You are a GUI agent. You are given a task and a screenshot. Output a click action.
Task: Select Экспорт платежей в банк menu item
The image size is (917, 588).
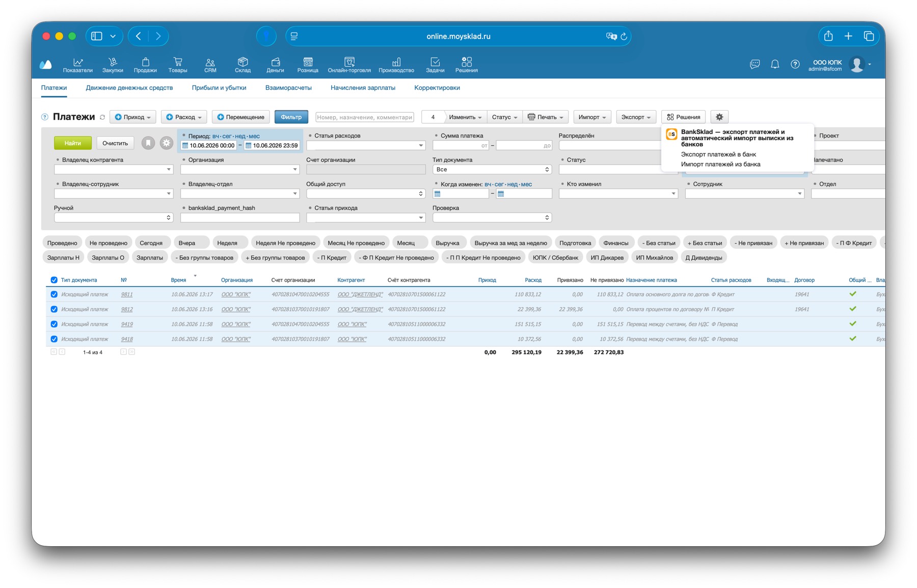[718, 154]
